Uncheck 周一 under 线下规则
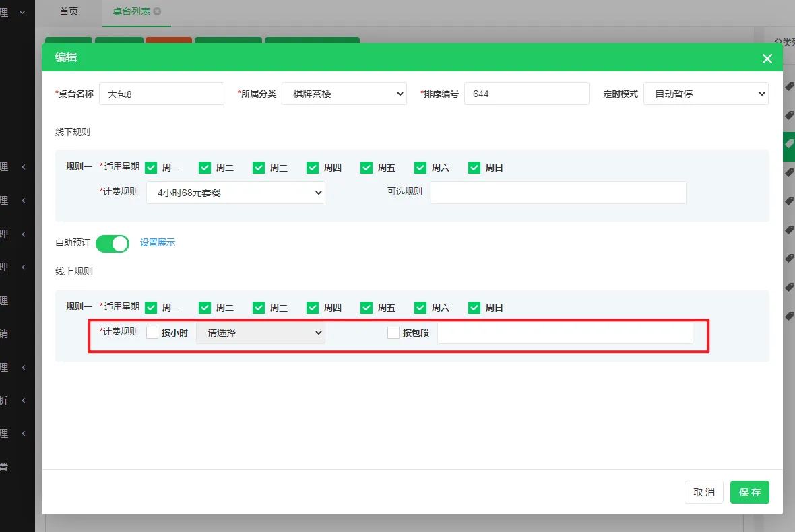Image resolution: width=795 pixels, height=532 pixels. click(151, 168)
